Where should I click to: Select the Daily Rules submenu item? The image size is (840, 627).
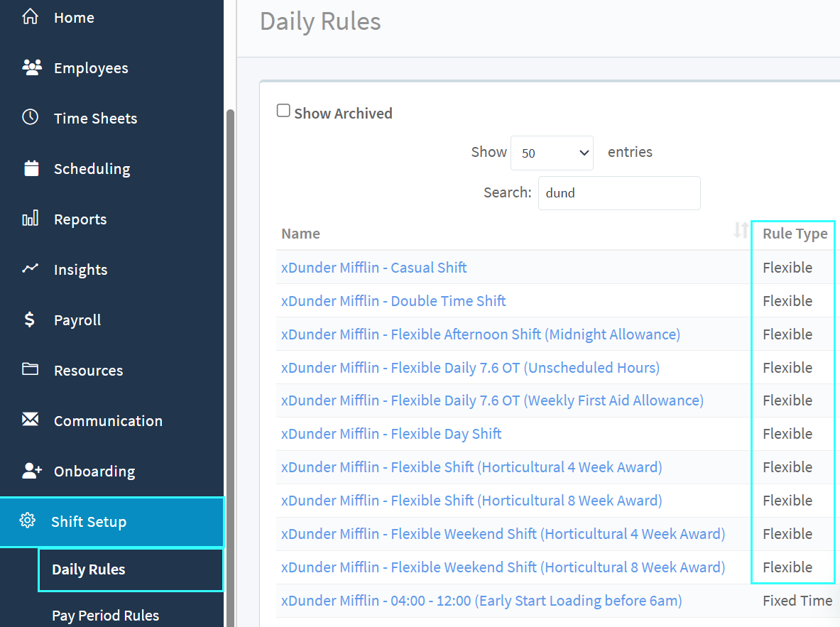click(131, 569)
